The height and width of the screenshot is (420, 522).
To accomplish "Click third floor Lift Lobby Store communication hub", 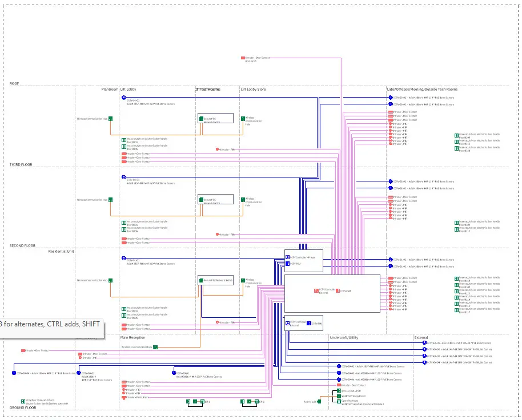I will point(243,119).
